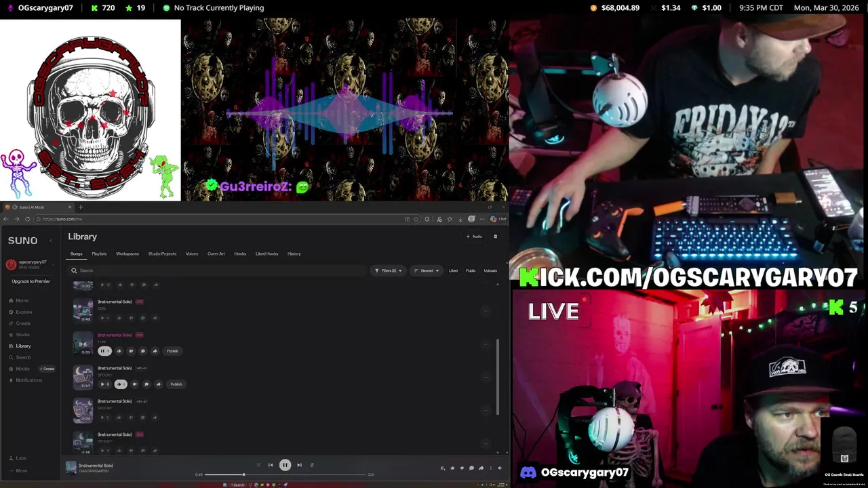Dislike the 2:54 SPOOKY song
The image size is (868, 488).
[134, 384]
